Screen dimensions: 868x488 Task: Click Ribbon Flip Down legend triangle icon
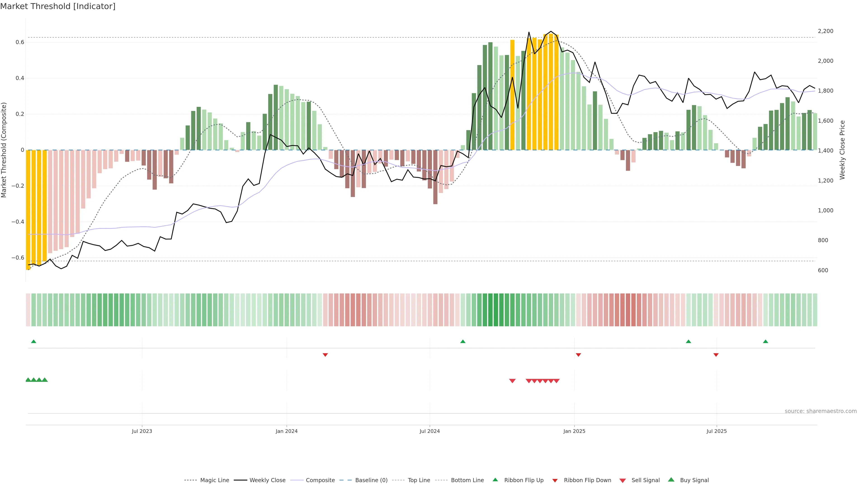[555, 480]
